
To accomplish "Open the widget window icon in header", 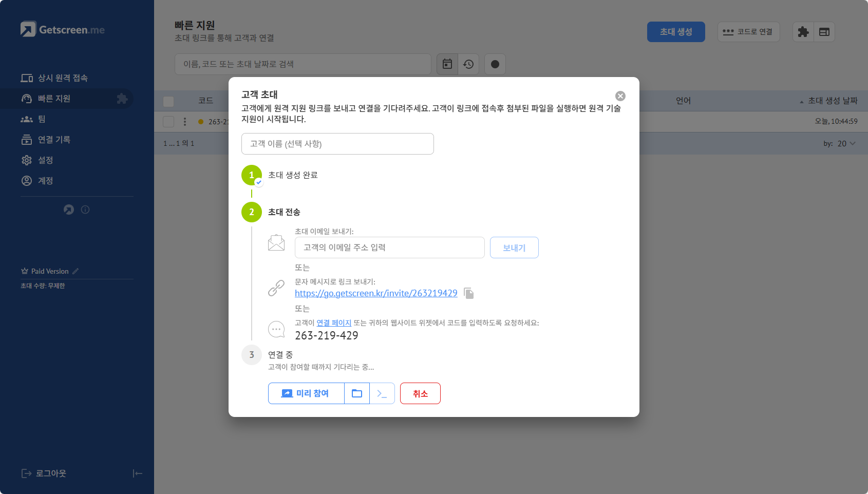I will coord(824,32).
